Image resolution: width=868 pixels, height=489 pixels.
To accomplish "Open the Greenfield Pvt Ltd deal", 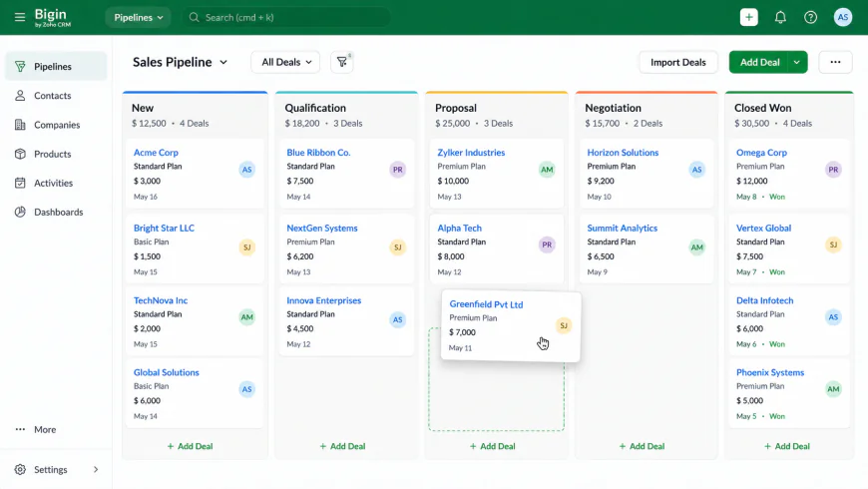I will (486, 304).
